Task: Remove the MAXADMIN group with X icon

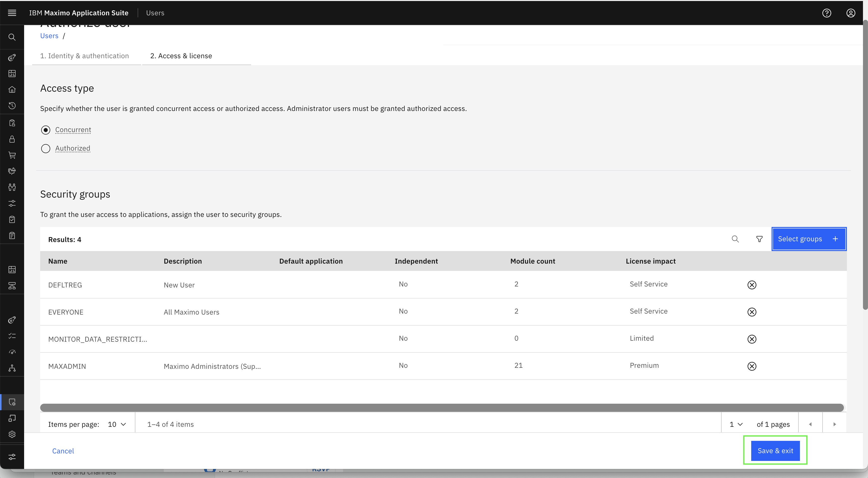Action: pos(752,366)
